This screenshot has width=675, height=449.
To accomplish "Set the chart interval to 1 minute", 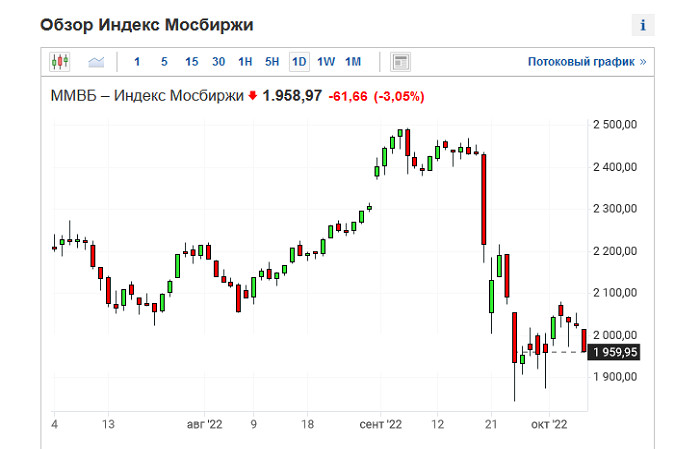I will pos(137,62).
